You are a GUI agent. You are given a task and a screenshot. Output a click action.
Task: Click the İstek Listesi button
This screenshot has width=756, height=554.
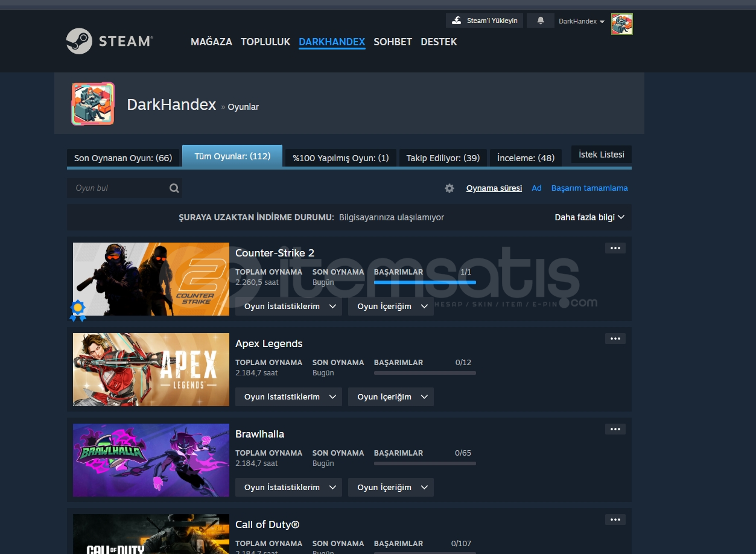pyautogui.click(x=602, y=154)
